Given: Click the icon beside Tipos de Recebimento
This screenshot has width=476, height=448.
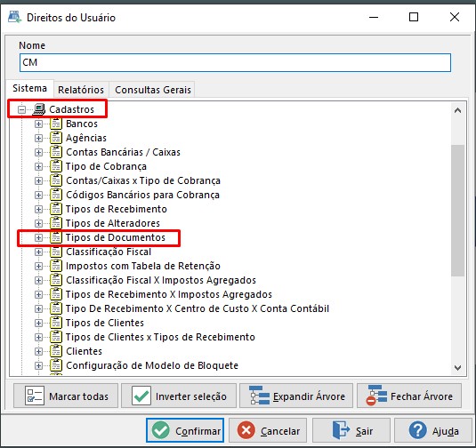Looking at the screenshot, I should (x=56, y=209).
